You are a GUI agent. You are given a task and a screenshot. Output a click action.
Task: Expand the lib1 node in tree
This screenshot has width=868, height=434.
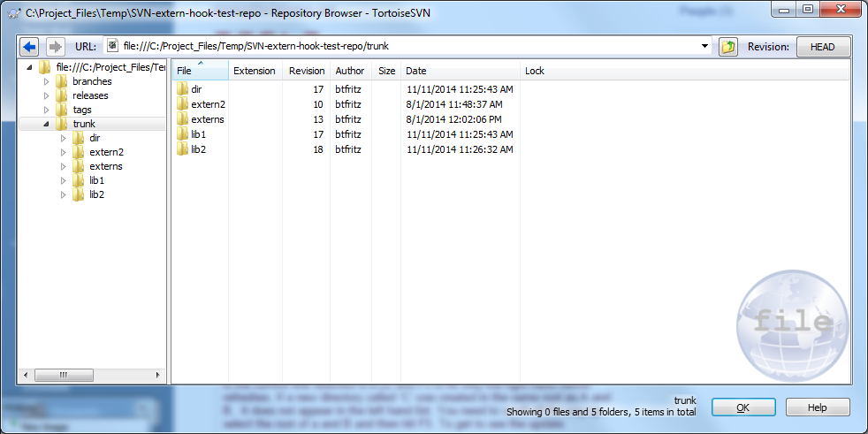63,180
